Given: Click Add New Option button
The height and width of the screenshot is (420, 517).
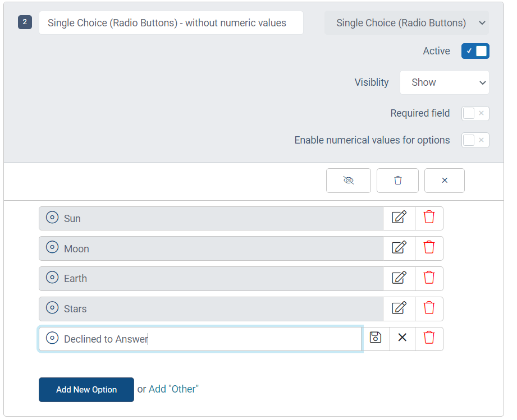Looking at the screenshot, I should click(x=86, y=390).
